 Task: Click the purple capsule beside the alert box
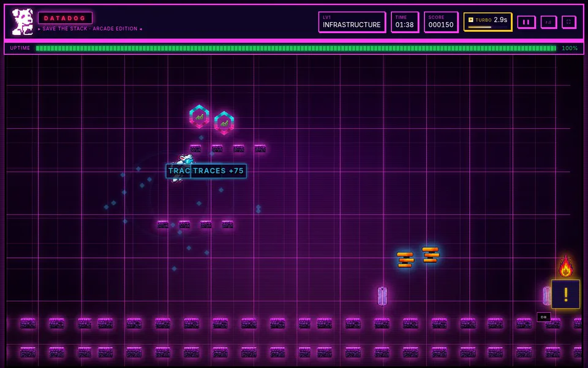547,296
